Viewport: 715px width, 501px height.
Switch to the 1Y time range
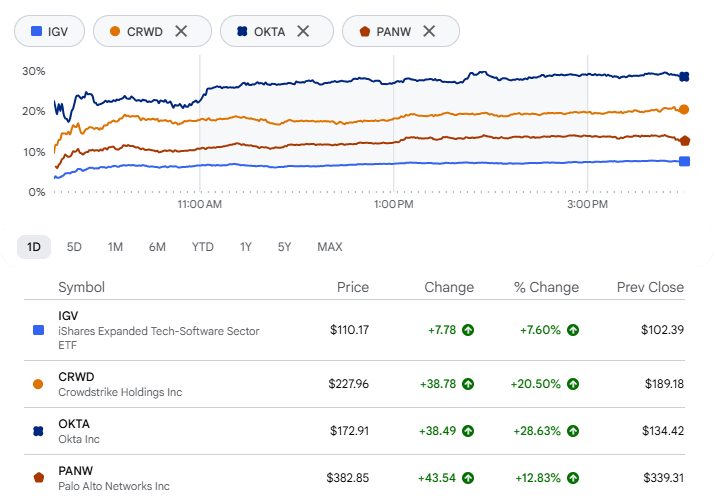tap(246, 247)
